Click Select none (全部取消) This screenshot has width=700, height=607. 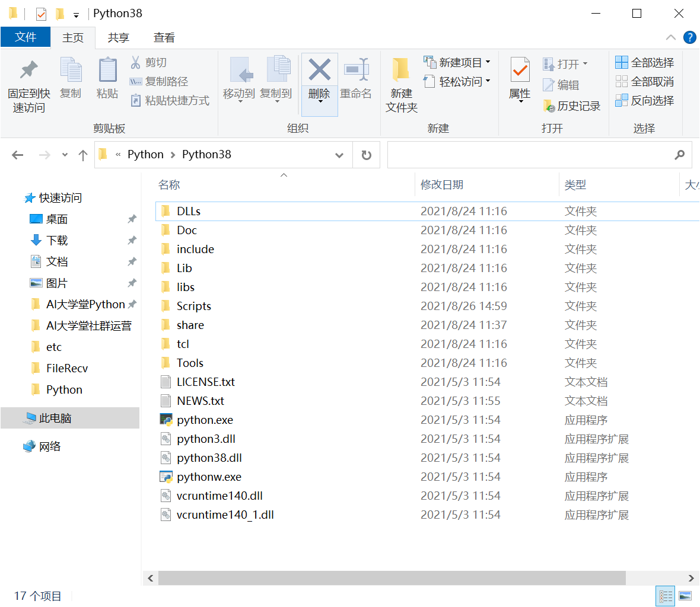click(645, 82)
